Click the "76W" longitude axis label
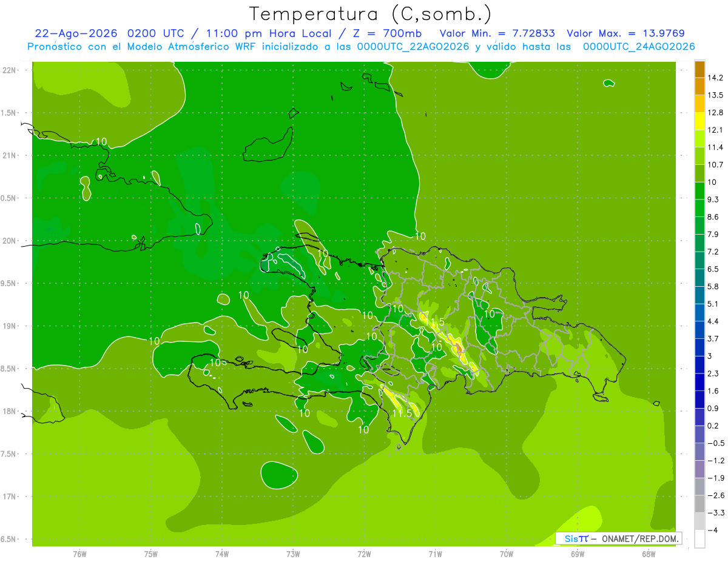 tap(79, 554)
